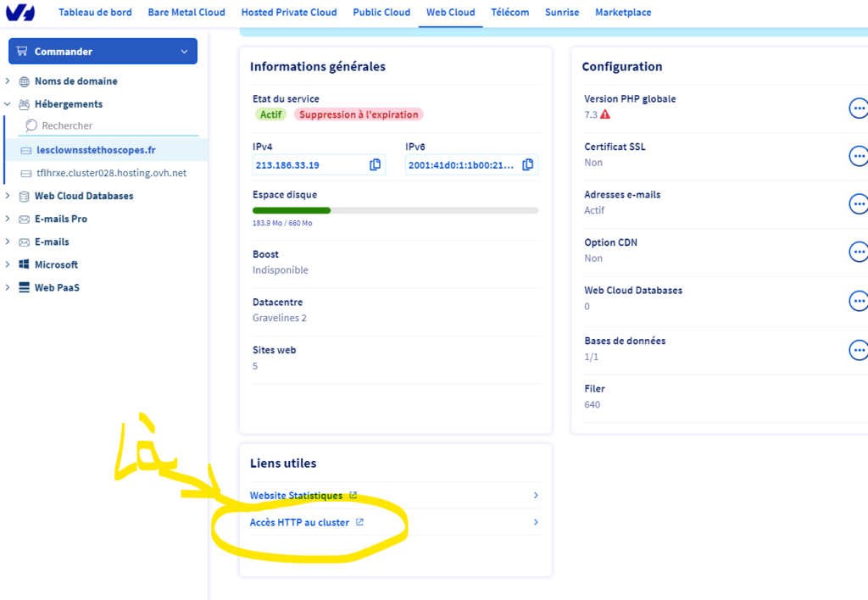Click the Espace disque usage bar
Screen dimensions: 868x600
pyautogui.click(x=395, y=210)
